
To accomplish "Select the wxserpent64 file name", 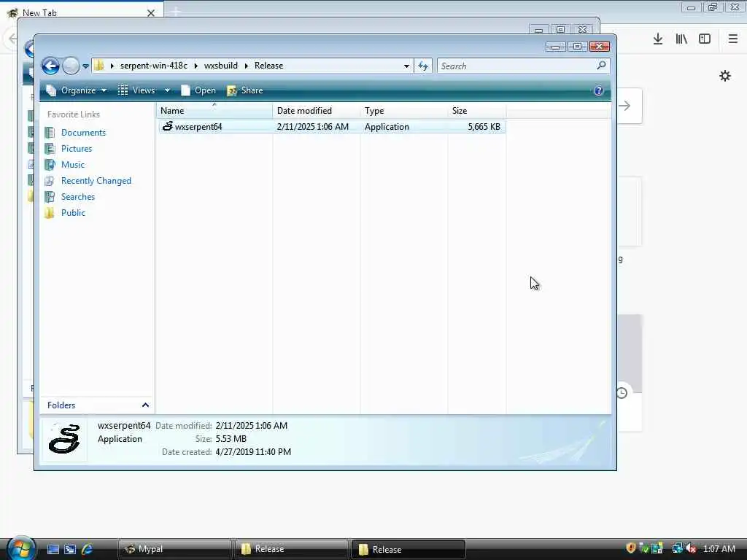I will [198, 127].
